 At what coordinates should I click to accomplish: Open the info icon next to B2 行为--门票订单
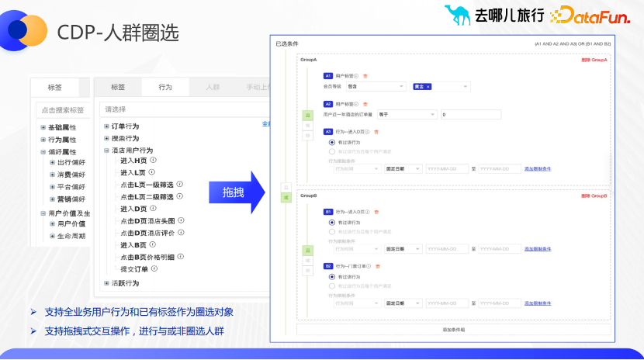click(x=369, y=266)
